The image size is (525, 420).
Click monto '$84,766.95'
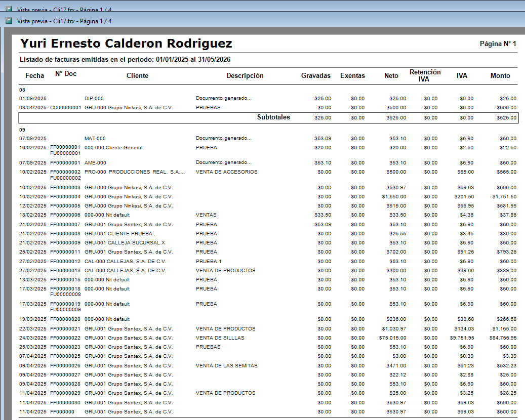pyautogui.click(x=503, y=338)
